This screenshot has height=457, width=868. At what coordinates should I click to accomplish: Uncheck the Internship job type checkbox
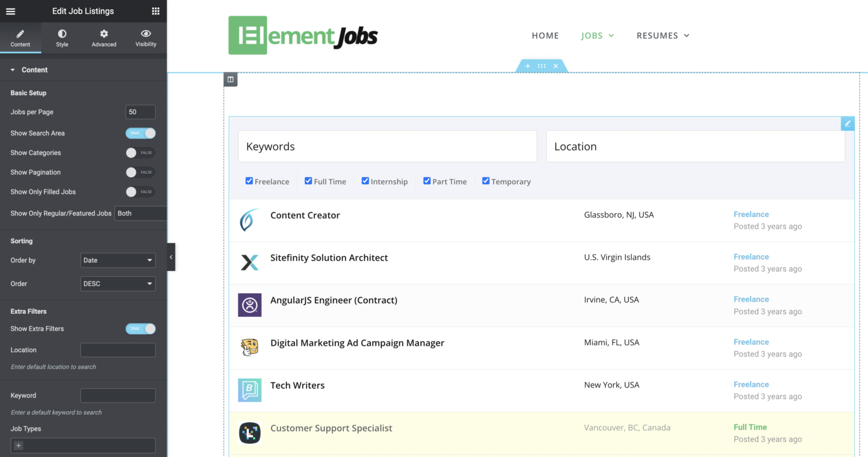365,181
